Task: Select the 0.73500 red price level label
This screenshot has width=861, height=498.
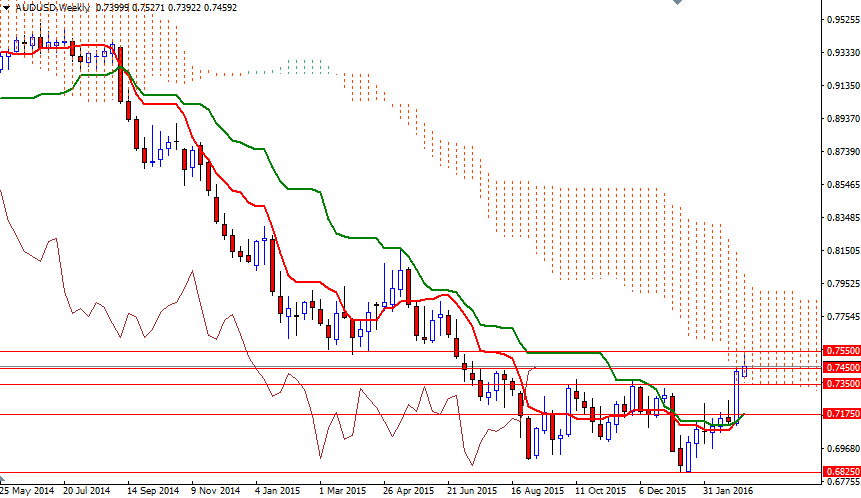Action: [x=840, y=383]
